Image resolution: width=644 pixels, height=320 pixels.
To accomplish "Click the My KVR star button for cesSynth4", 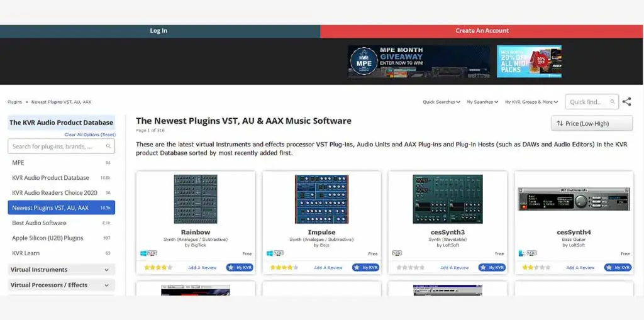I will pyautogui.click(x=618, y=267).
